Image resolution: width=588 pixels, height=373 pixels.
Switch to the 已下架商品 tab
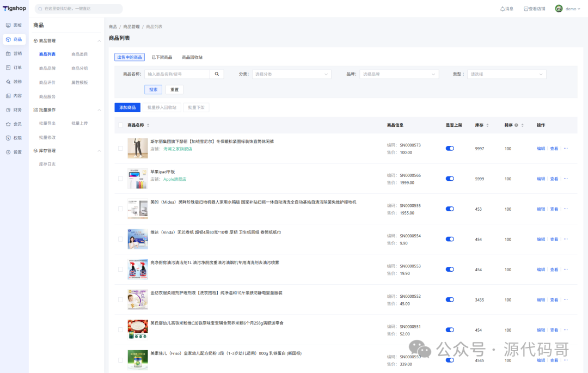pos(162,57)
